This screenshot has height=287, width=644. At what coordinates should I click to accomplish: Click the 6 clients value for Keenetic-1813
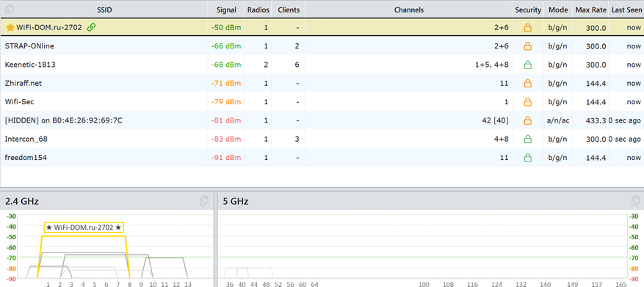coord(297,65)
